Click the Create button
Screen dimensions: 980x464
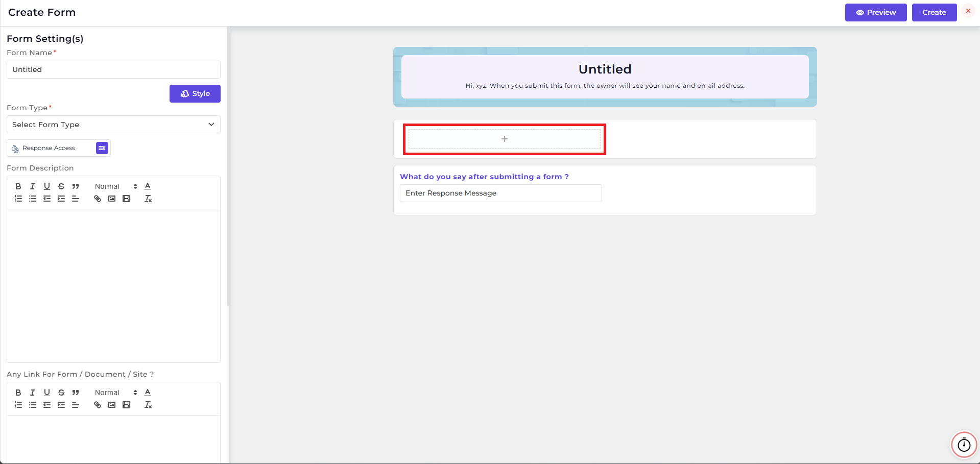click(935, 12)
